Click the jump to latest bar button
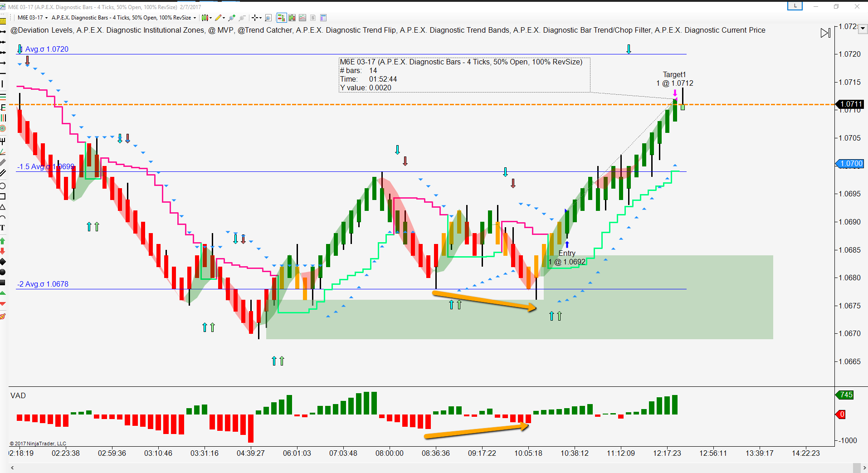 825,33
